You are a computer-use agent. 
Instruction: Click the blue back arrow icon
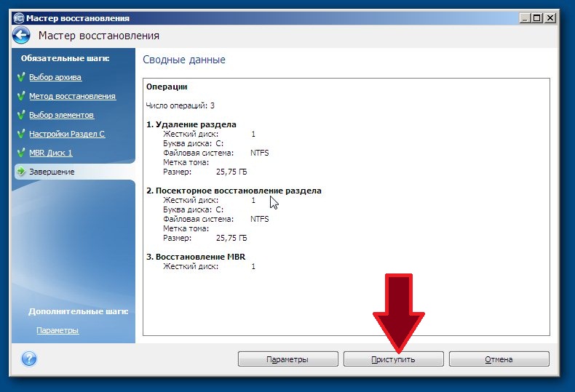pos(21,36)
